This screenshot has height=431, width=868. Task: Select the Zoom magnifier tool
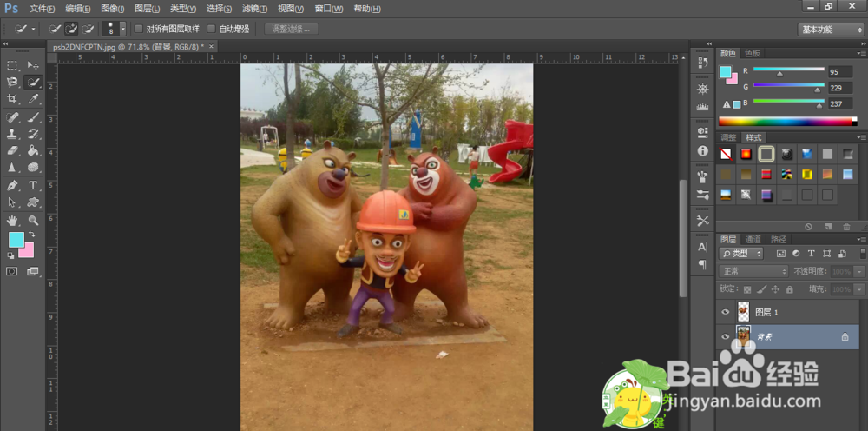33,221
